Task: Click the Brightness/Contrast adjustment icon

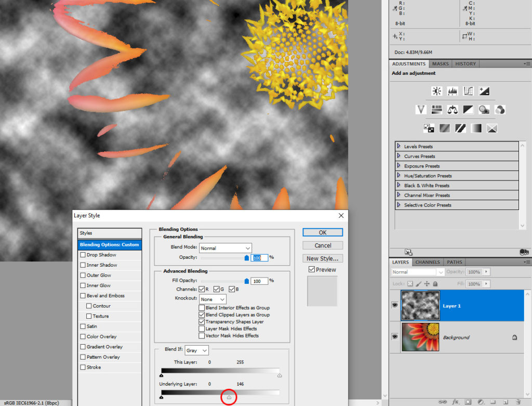Action: (x=436, y=91)
